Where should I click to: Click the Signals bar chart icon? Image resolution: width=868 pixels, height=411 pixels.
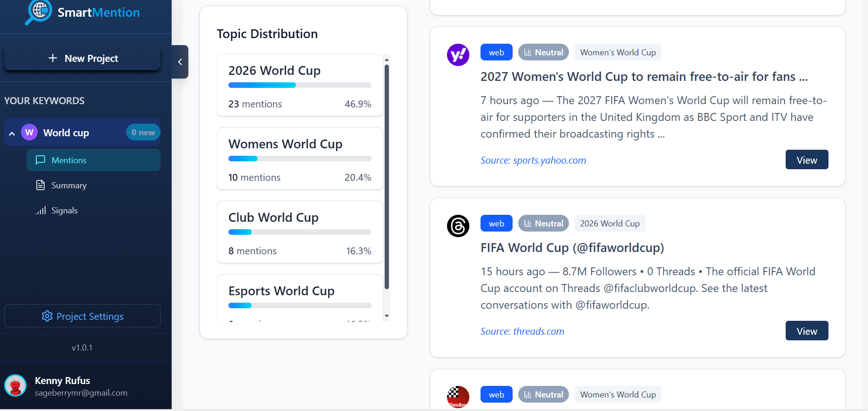40,211
